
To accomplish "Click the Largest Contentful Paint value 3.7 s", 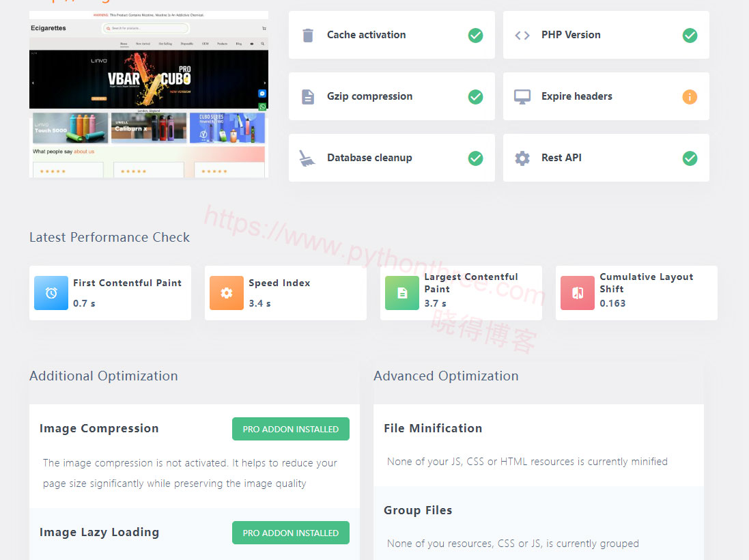I will pyautogui.click(x=435, y=303).
